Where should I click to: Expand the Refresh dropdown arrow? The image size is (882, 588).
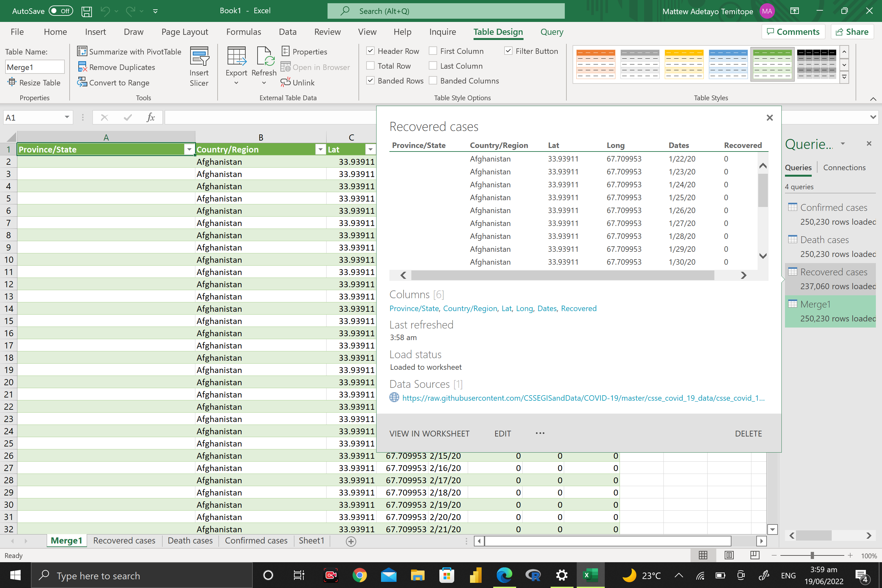tap(264, 83)
